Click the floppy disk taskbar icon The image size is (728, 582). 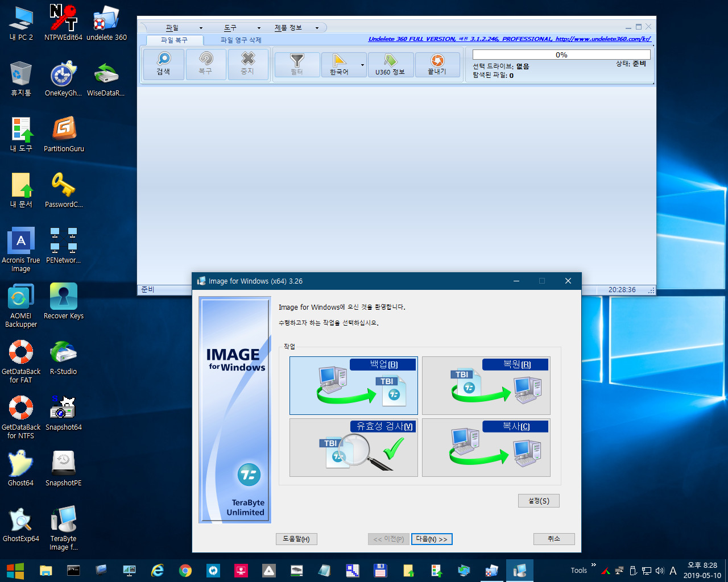click(380, 571)
